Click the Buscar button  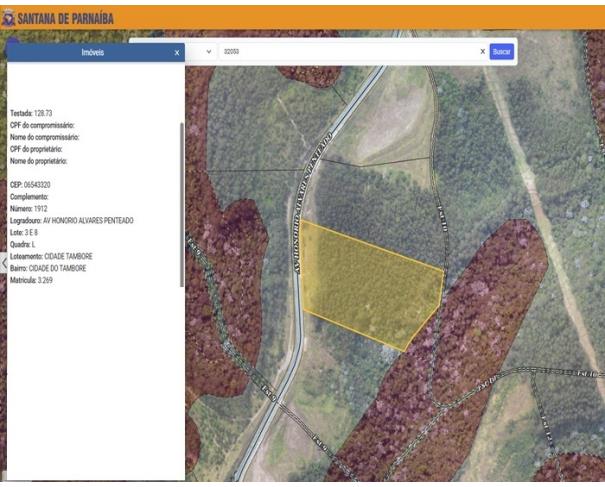point(502,51)
